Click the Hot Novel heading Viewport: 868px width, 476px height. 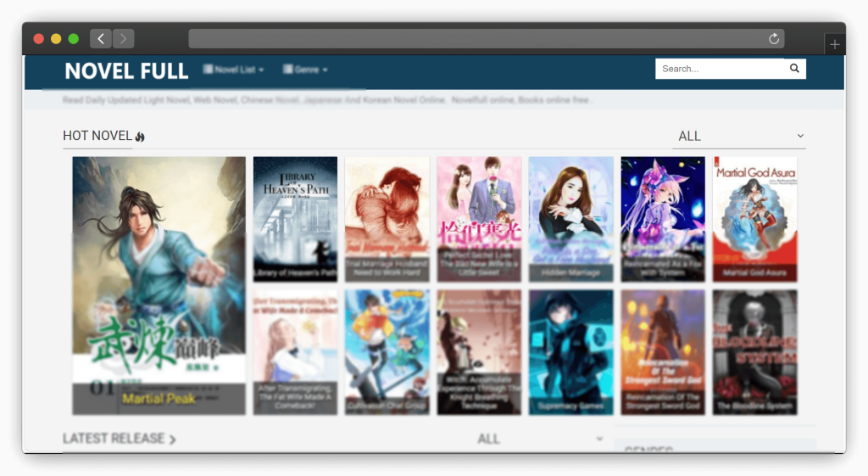pyautogui.click(x=97, y=136)
